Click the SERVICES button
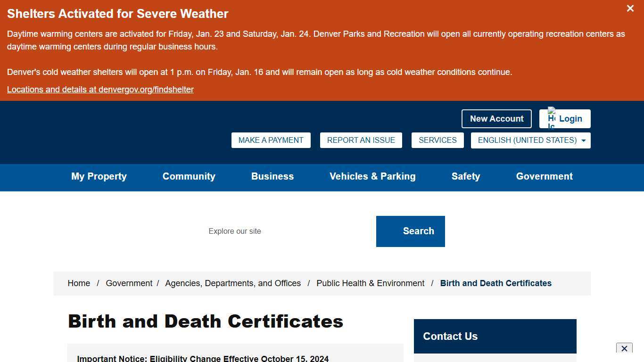Image resolution: width=644 pixels, height=362 pixels. (438, 140)
